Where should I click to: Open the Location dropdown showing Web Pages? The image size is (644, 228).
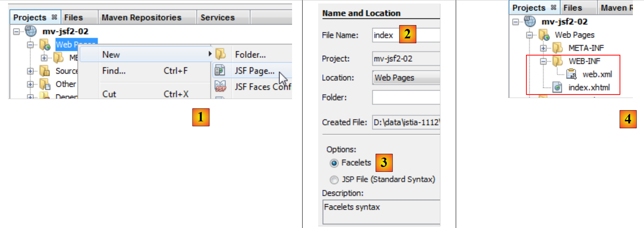(x=406, y=78)
